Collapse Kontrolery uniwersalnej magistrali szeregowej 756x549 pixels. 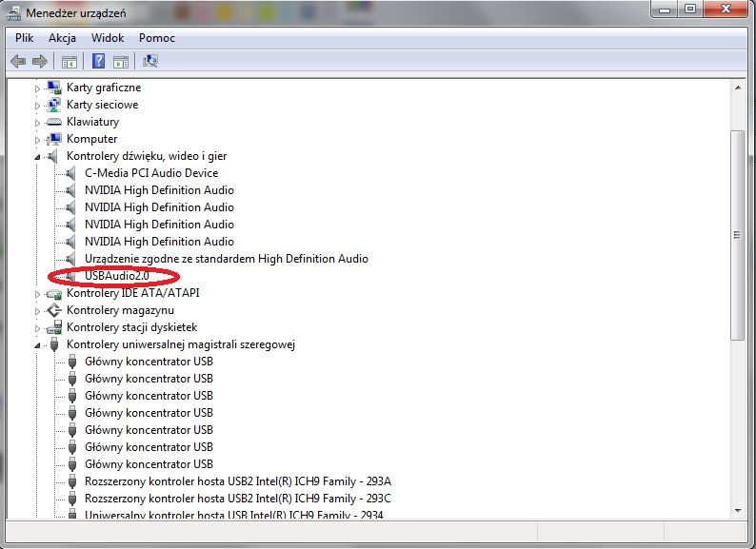[x=37, y=345]
